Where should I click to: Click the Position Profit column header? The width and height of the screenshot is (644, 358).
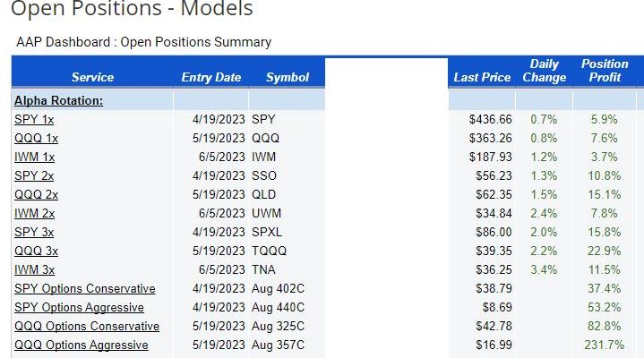(605, 71)
